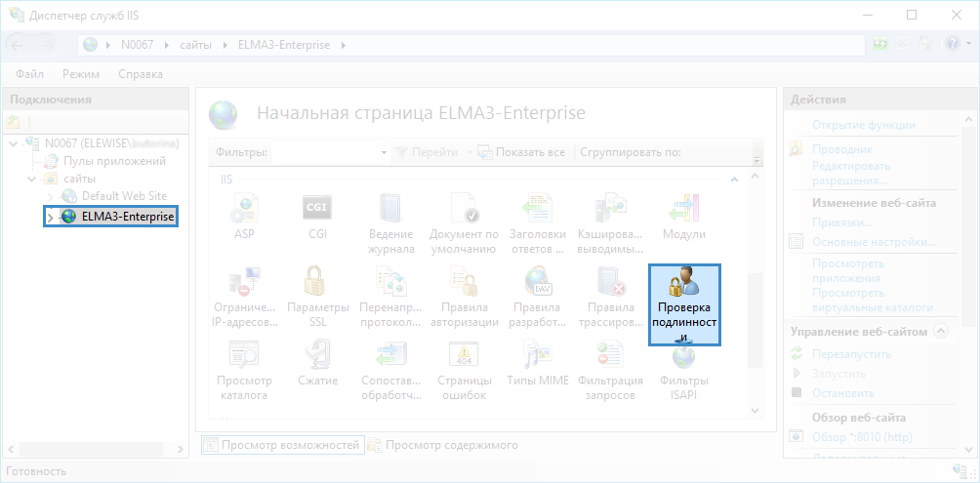
Task: Click the back navigation arrow
Action: 17,45
